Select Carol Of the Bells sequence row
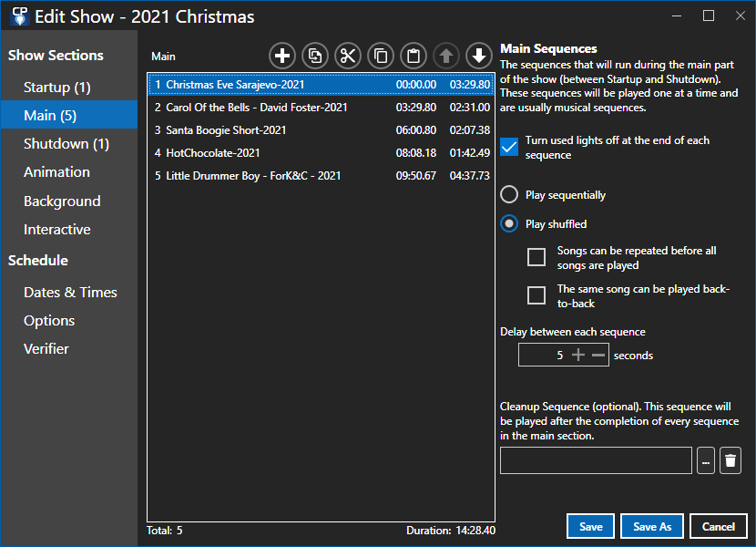Screen dimensions: 756x547 322,108
